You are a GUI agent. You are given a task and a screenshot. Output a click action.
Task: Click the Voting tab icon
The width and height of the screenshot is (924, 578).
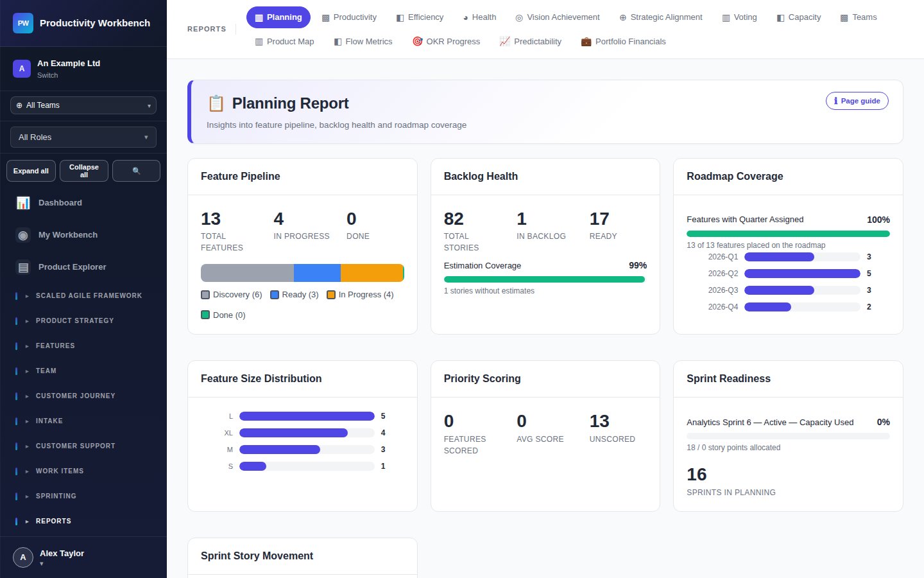[x=726, y=18]
